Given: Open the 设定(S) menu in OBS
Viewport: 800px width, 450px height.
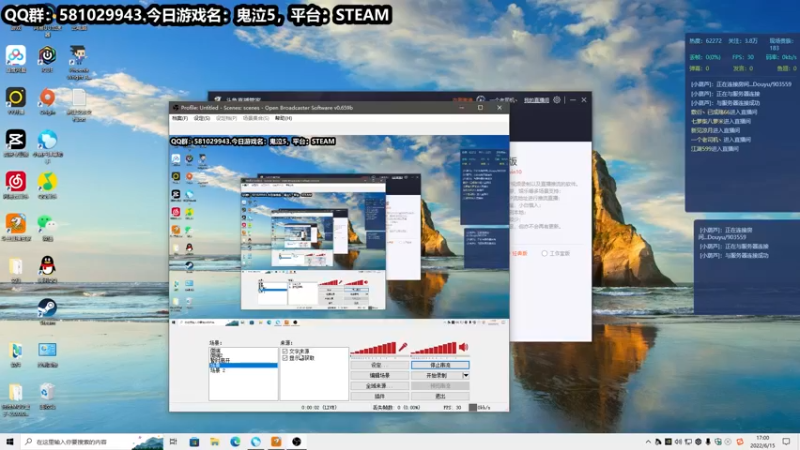Looking at the screenshot, I should (x=202, y=118).
